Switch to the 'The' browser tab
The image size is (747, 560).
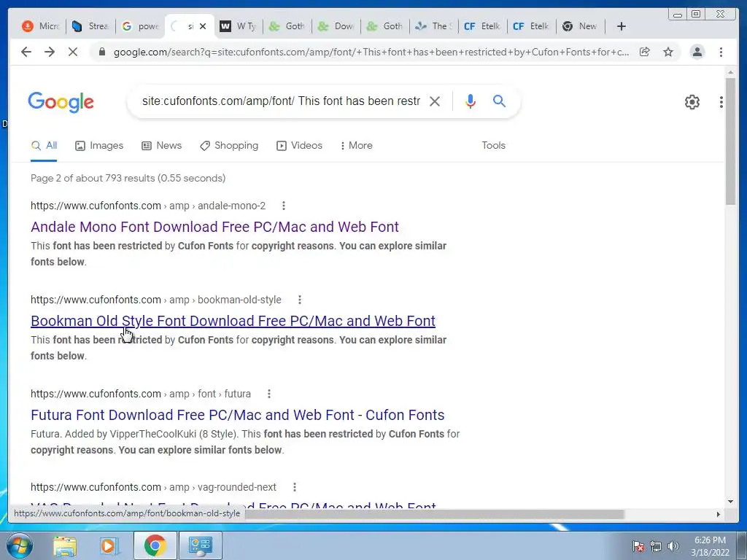point(433,26)
